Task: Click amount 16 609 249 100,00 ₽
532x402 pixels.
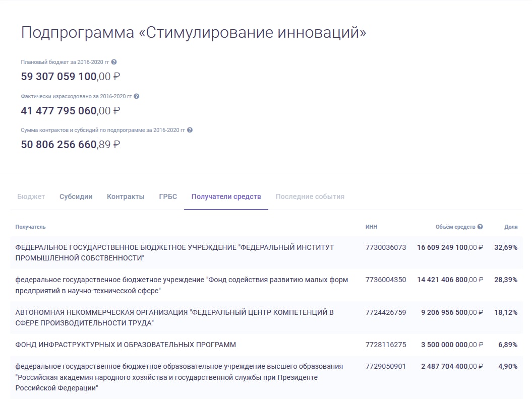Action: 450,247
